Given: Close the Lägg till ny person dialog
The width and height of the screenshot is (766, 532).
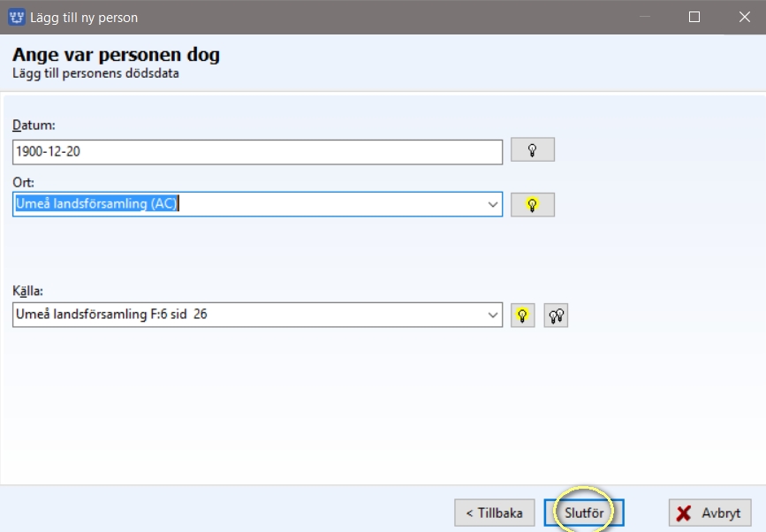Looking at the screenshot, I should point(744,17).
